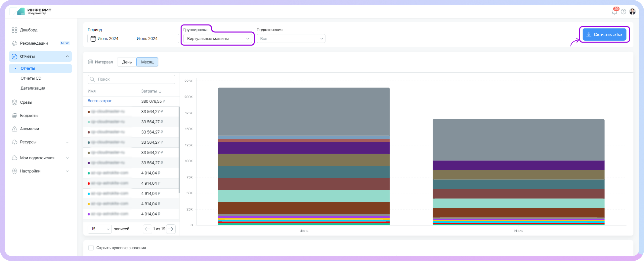
Task: Open the Подключения dropdown
Action: click(291, 39)
